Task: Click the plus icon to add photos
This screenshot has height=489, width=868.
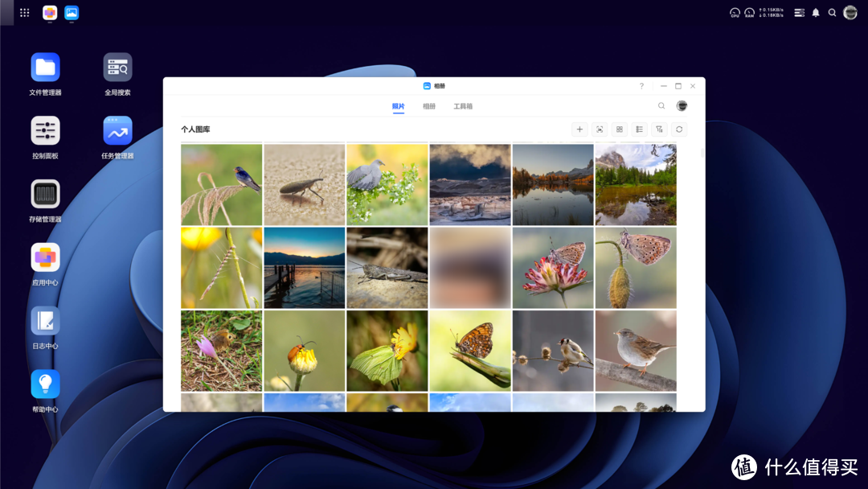Action: point(579,129)
